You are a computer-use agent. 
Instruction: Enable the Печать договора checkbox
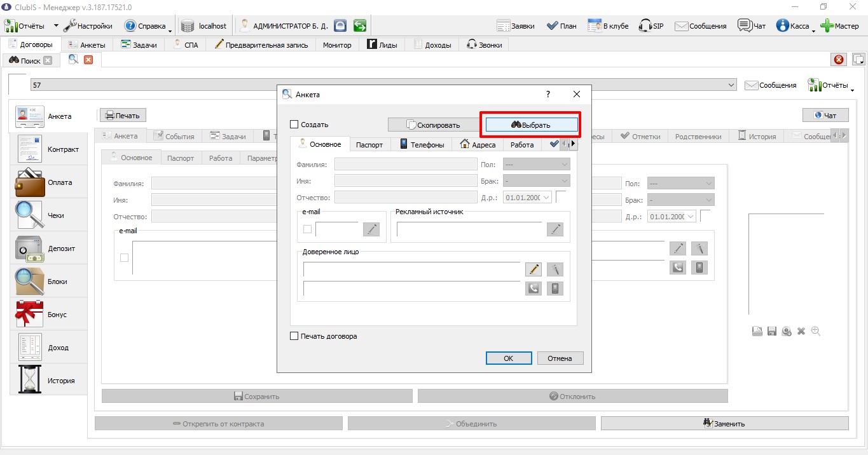(294, 336)
